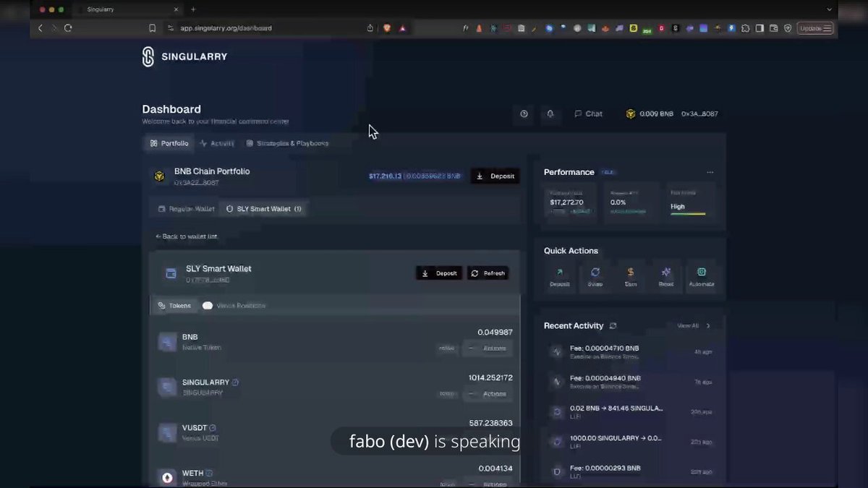Open View All recent activity

[693, 326]
